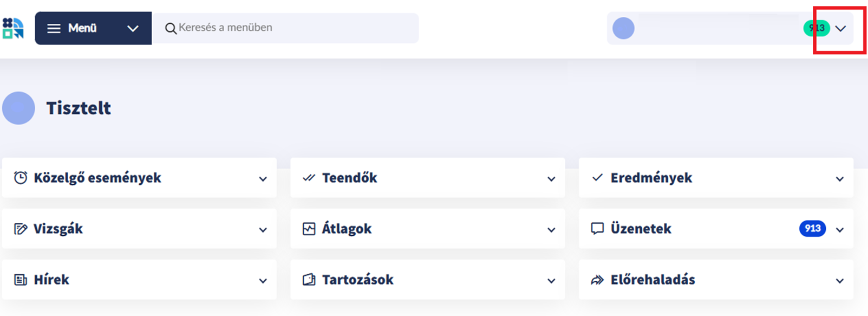Click the Neptun logo icon
Screen dimensions: 868x316
pyautogui.click(x=13, y=28)
